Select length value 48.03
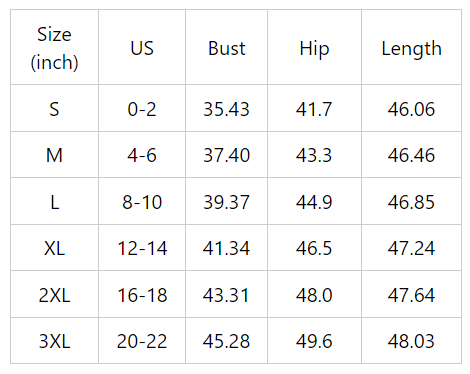Image resolution: width=470 pixels, height=374 pixels. click(412, 341)
